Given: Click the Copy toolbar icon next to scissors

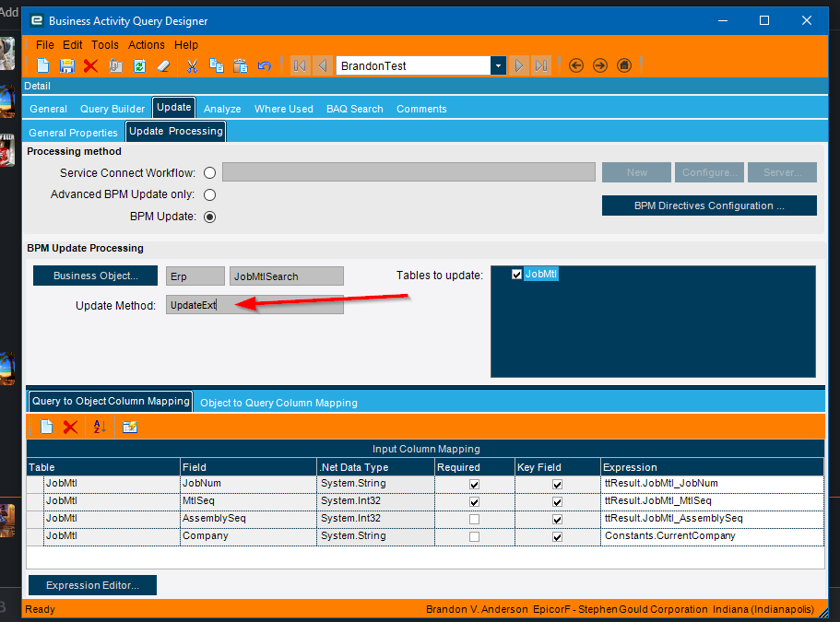Looking at the screenshot, I should click(x=217, y=65).
